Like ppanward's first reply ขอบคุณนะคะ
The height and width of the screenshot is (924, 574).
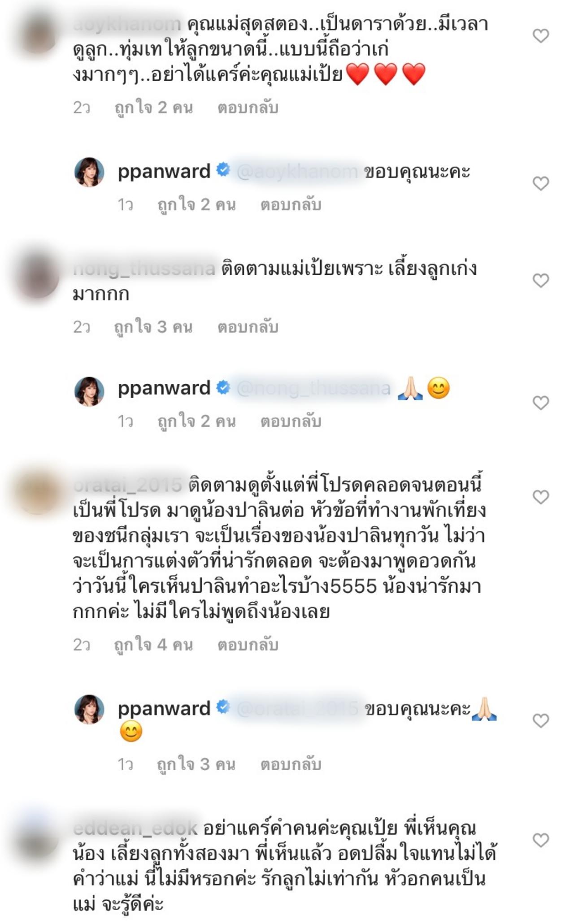pos(541,183)
